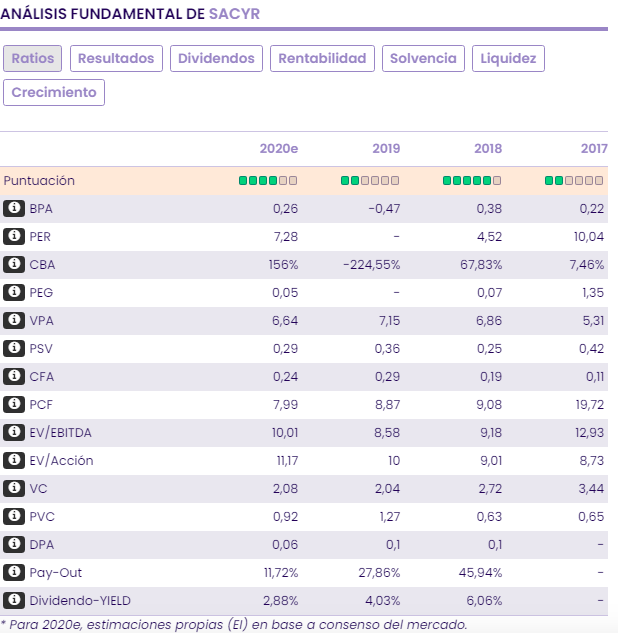This screenshot has height=633, width=618.
Task: Click the Dividendo-YIELD info icon
Action: pyautogui.click(x=14, y=601)
